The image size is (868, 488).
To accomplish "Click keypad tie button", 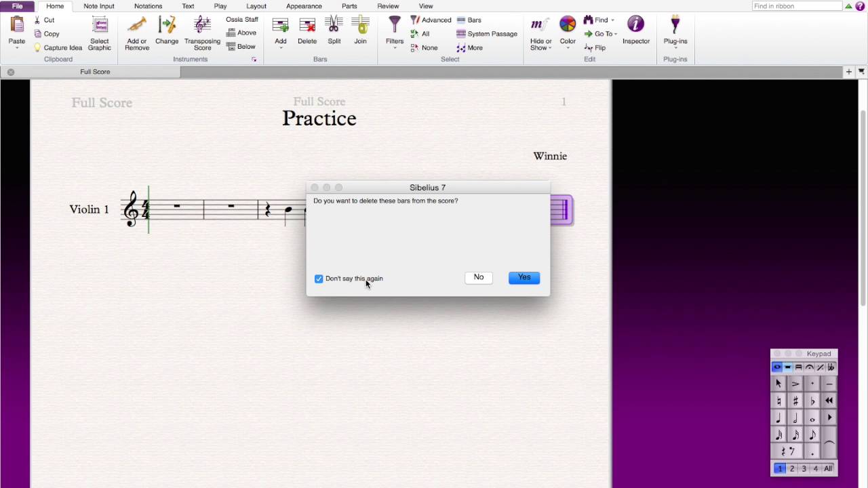I will tap(829, 443).
